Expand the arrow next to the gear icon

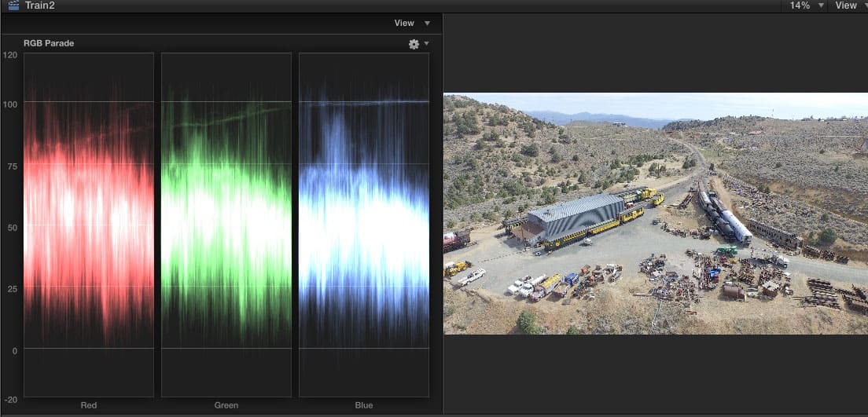pos(426,44)
